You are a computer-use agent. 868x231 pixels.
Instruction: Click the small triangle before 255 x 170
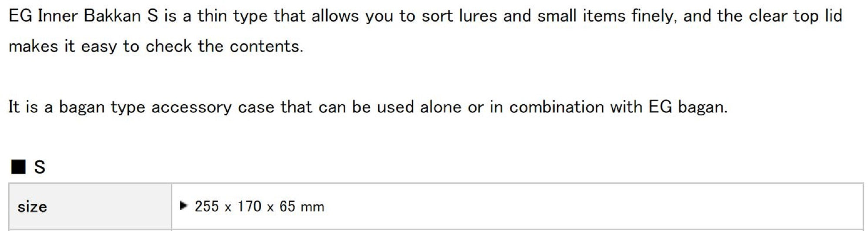[184, 205]
